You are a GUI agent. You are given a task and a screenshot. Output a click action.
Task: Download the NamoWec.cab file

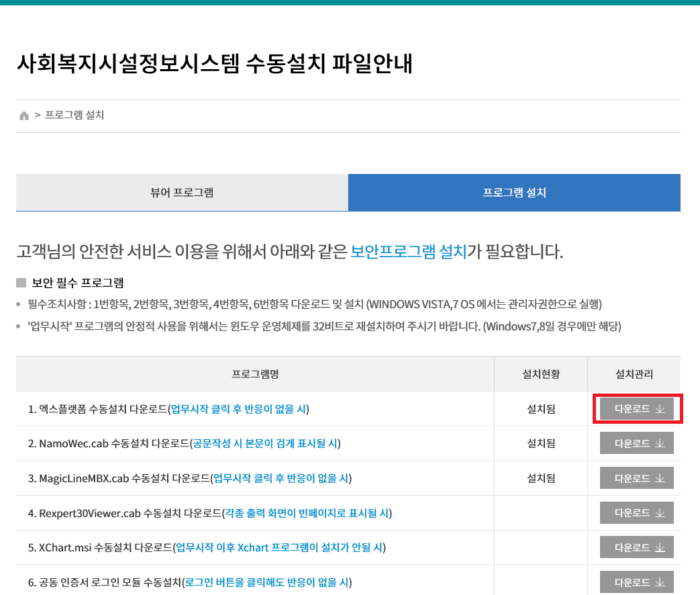point(637,443)
